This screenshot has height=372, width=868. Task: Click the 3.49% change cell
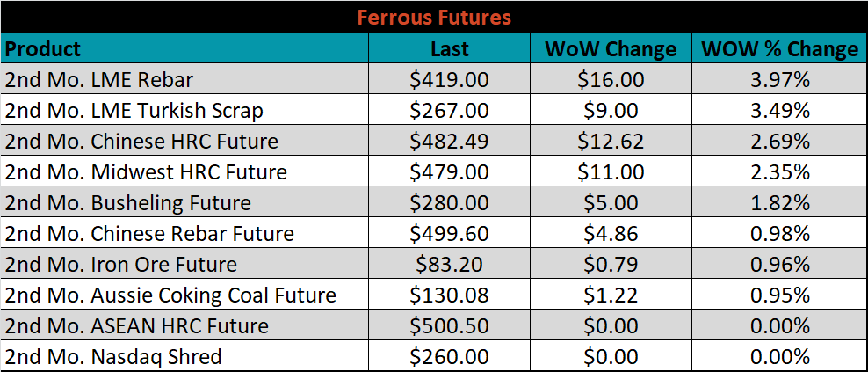coord(779,110)
